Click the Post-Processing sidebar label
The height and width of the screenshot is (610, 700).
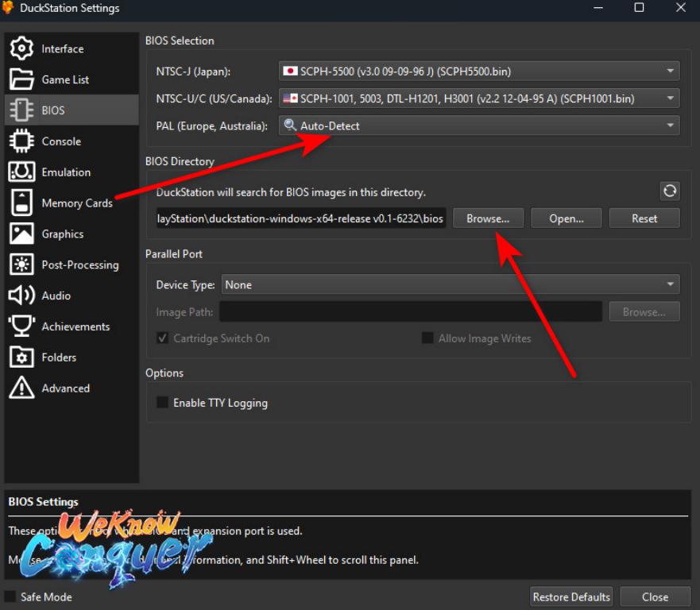80,265
